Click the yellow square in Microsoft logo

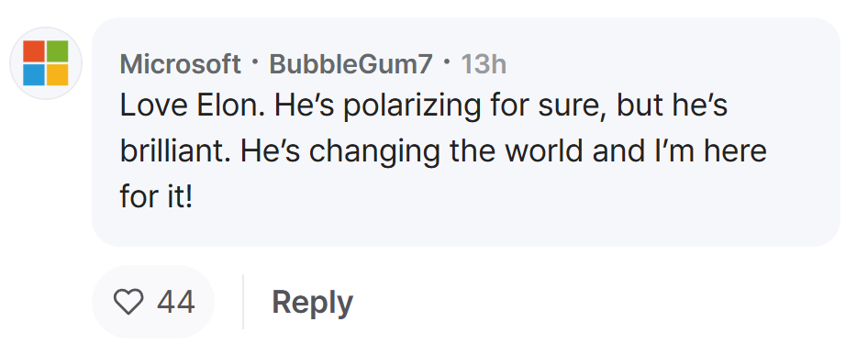coord(58,75)
